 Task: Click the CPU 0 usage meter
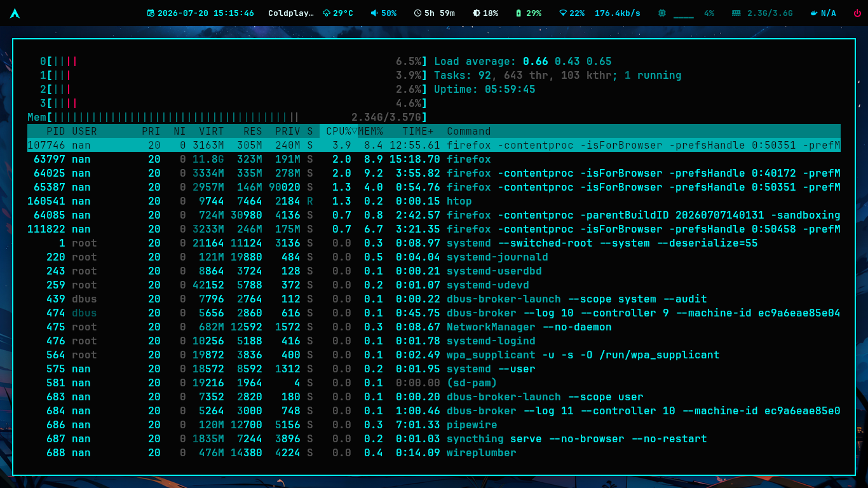pyautogui.click(x=234, y=61)
